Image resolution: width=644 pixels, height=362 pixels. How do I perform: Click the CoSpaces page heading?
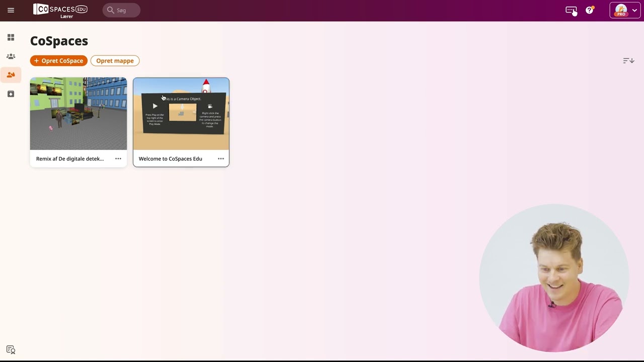coord(59,41)
